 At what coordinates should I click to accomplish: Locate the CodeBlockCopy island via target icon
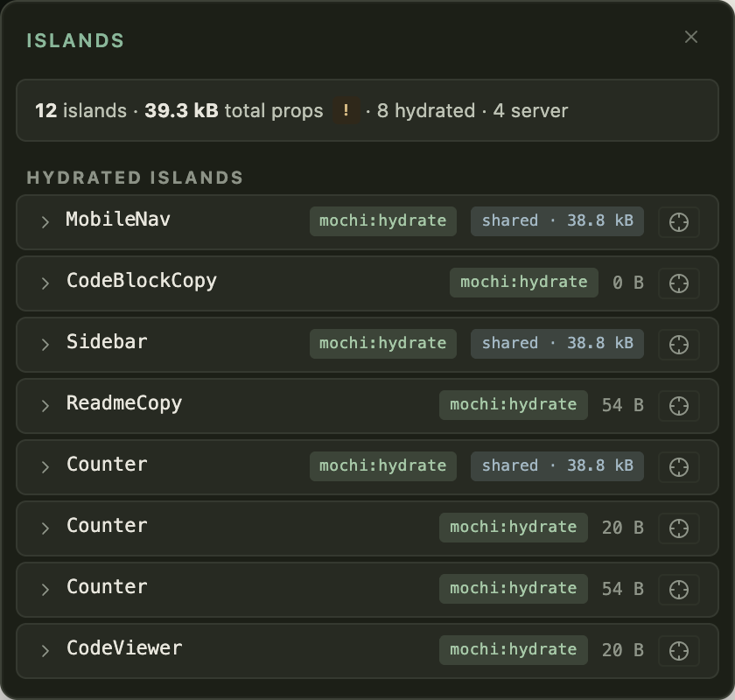coord(679,283)
